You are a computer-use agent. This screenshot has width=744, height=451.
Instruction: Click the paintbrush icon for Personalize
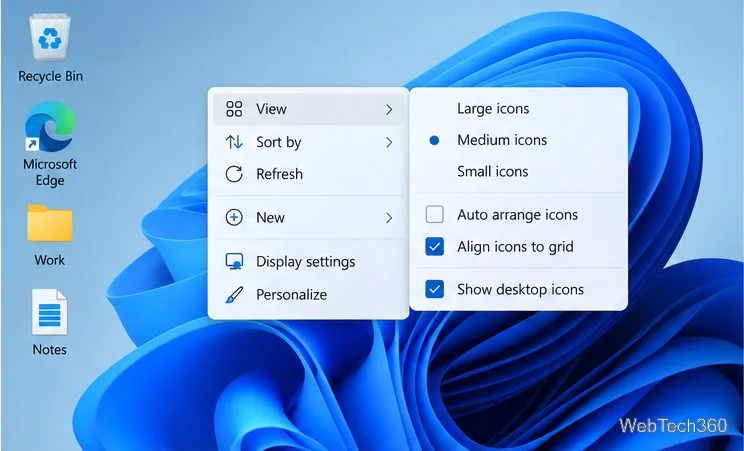click(234, 294)
